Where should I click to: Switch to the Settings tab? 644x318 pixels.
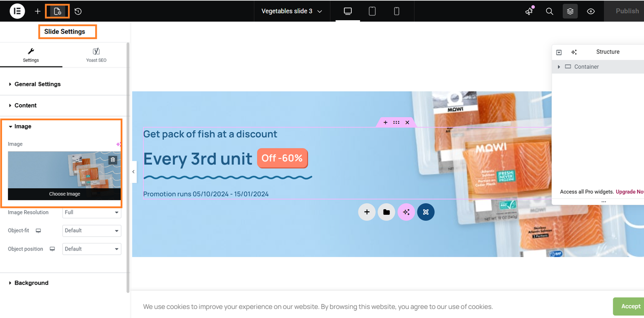click(x=31, y=55)
